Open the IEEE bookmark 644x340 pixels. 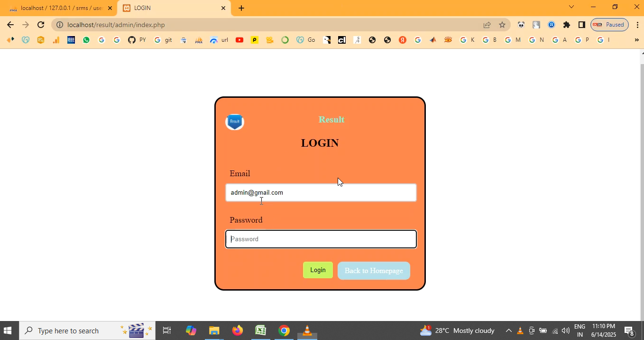click(x=71, y=40)
